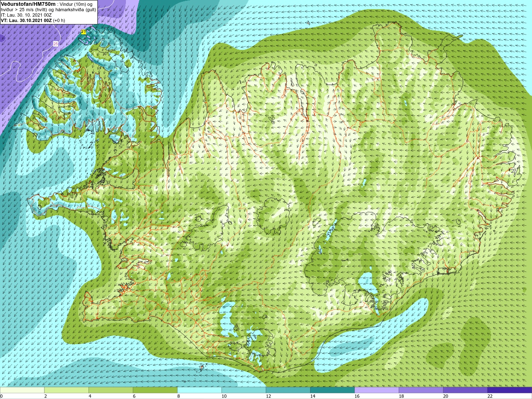Click the 'Veðurstofan/HM750m' title text

[x=28, y=4]
